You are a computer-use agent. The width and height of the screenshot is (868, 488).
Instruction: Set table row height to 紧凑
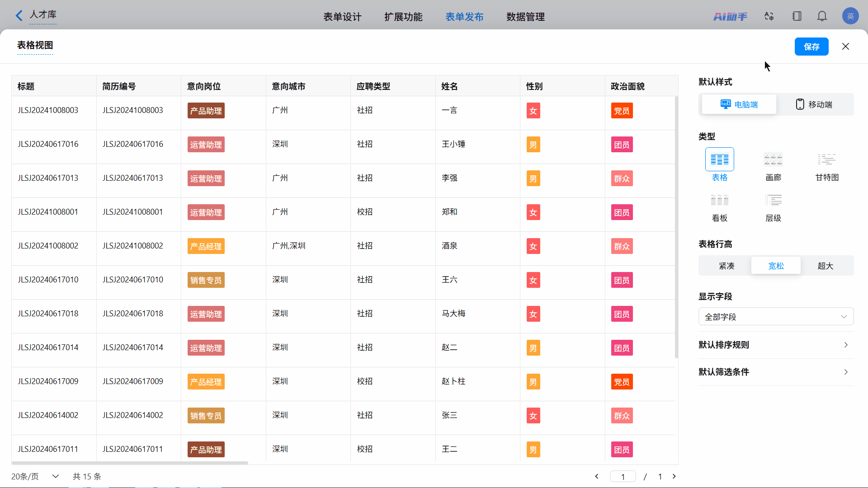tap(726, 266)
